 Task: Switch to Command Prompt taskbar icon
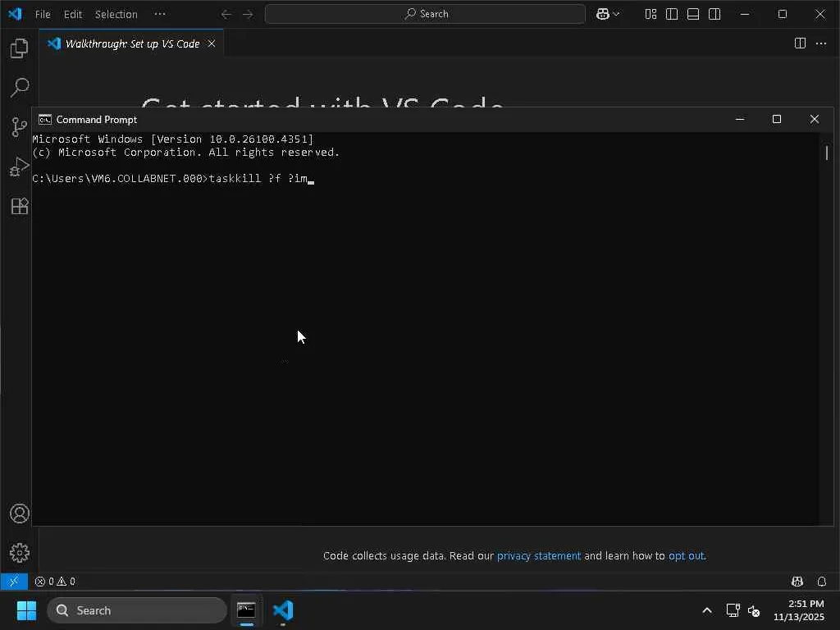pyautogui.click(x=246, y=610)
